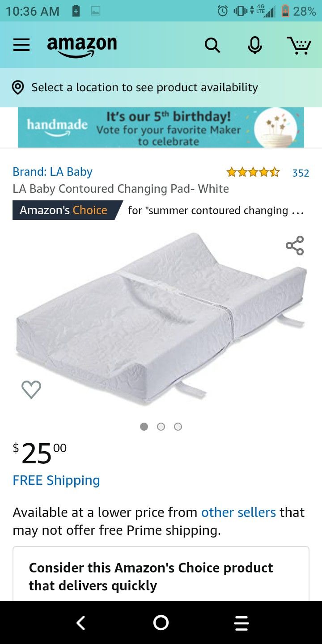This screenshot has width=322, height=644.
Task: Select the second image carousel dot
Action: pyautogui.click(x=161, y=427)
